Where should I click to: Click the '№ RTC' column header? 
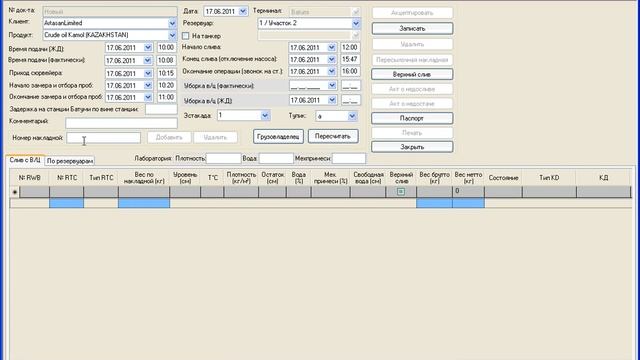[67, 178]
